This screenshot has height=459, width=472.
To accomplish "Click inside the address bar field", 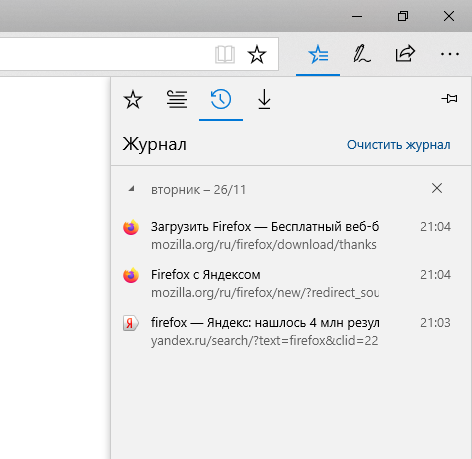I will point(103,54).
